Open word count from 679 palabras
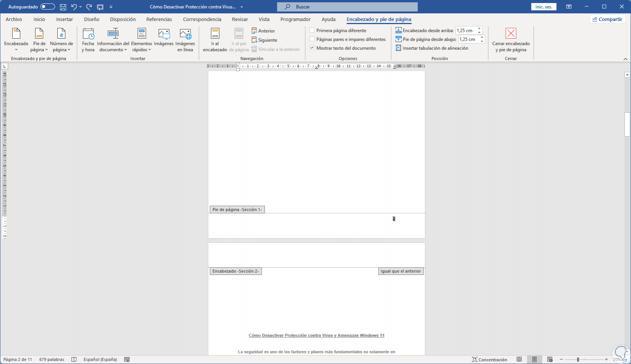Image resolution: width=631 pixels, height=364 pixels. point(52,359)
